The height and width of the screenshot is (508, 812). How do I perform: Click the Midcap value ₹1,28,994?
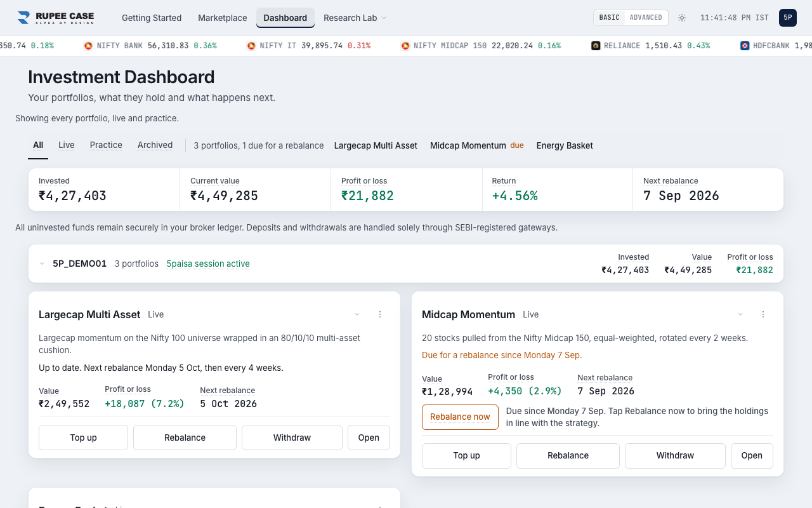[447, 391]
